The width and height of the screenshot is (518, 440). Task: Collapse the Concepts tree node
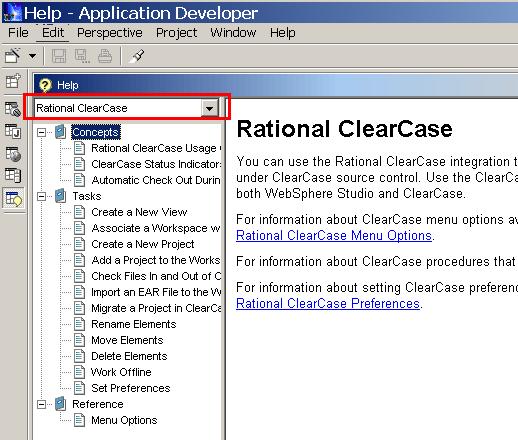click(41, 132)
